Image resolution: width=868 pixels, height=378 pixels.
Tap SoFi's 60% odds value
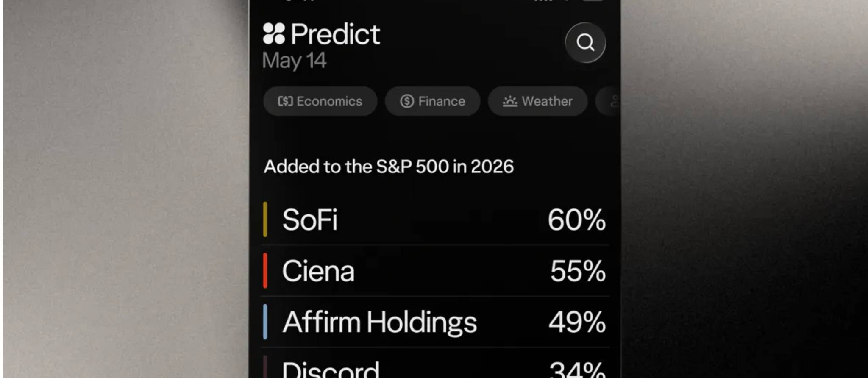click(576, 220)
